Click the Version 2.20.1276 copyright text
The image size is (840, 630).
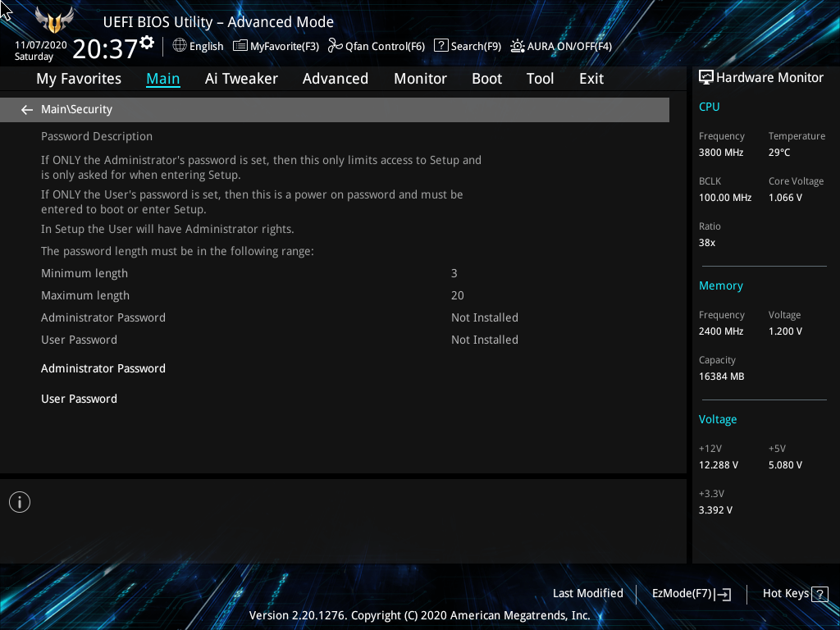click(419, 615)
